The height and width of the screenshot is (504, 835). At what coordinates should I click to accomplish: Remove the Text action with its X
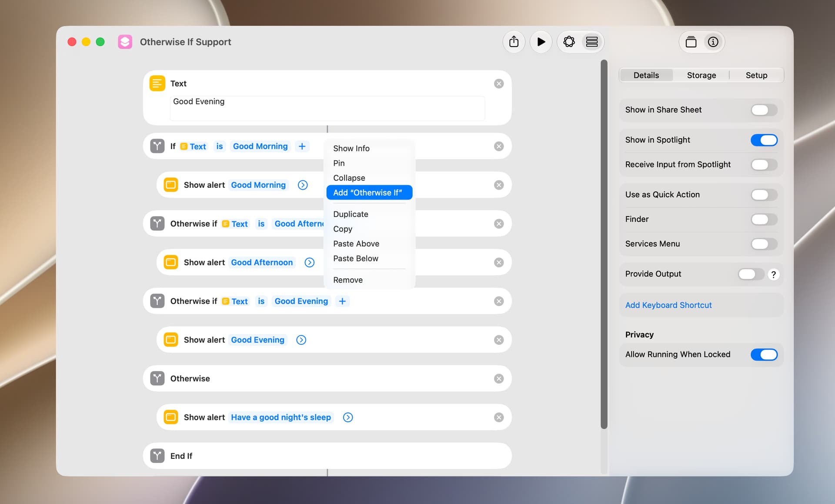point(499,83)
